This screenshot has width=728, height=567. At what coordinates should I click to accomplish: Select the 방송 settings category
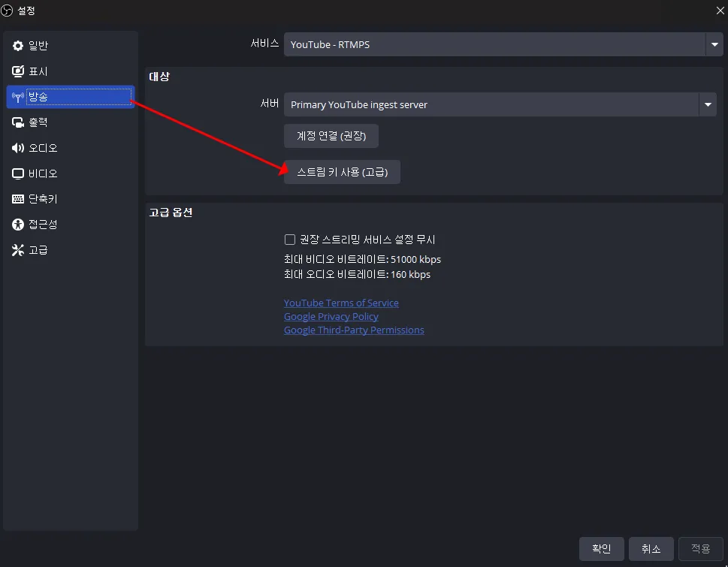point(71,97)
